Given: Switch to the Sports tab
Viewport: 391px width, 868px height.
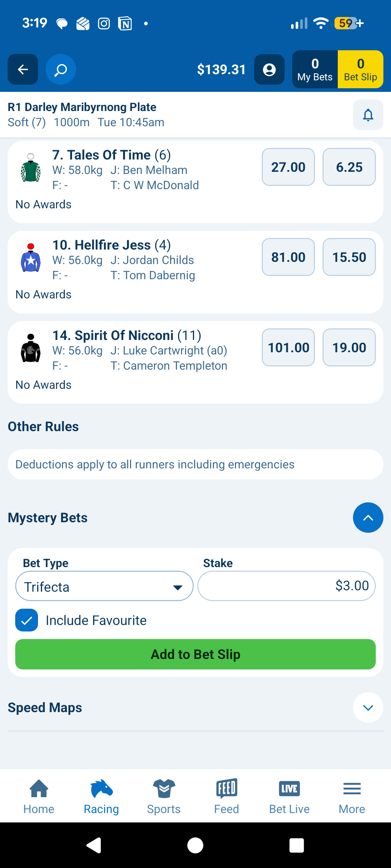Looking at the screenshot, I should (x=164, y=796).
